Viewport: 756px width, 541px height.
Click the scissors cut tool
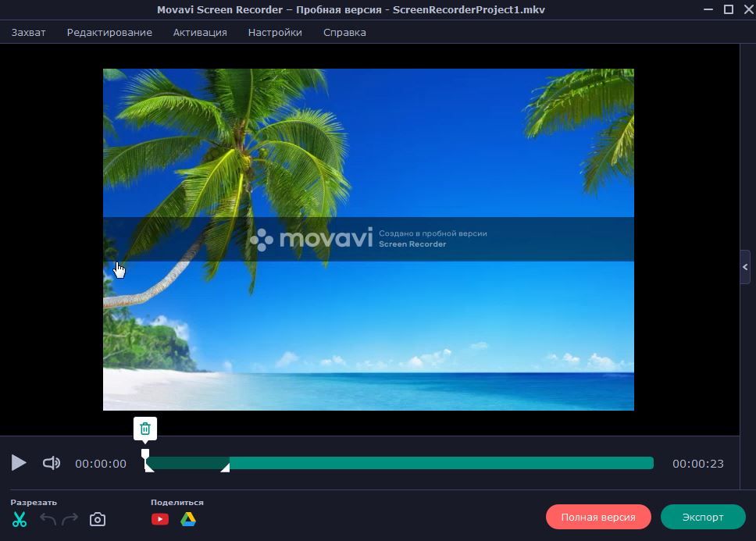[20, 519]
